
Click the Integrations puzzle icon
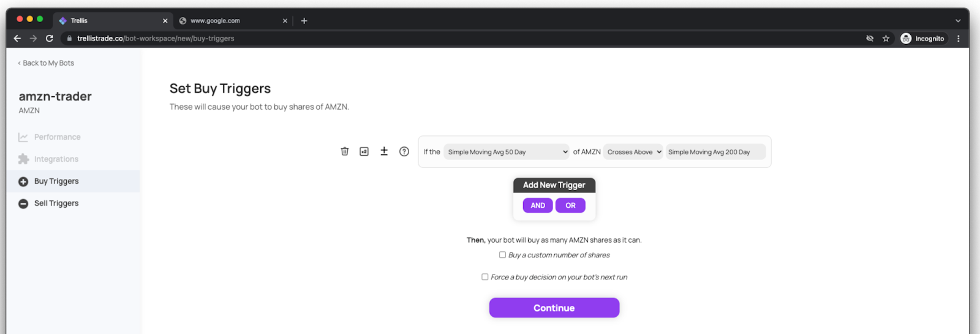coord(23,159)
